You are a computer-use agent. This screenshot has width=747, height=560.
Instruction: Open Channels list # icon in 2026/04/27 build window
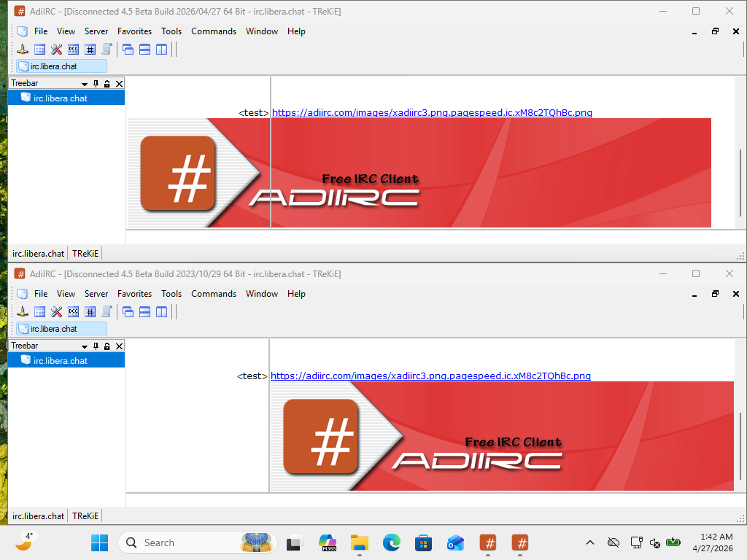[90, 49]
